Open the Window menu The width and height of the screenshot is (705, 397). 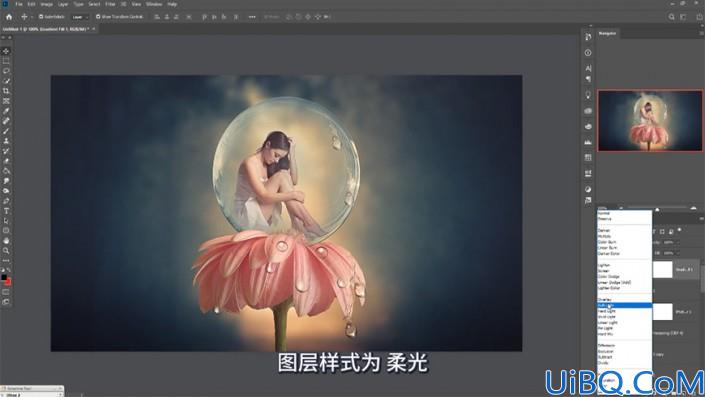pyautogui.click(x=154, y=4)
